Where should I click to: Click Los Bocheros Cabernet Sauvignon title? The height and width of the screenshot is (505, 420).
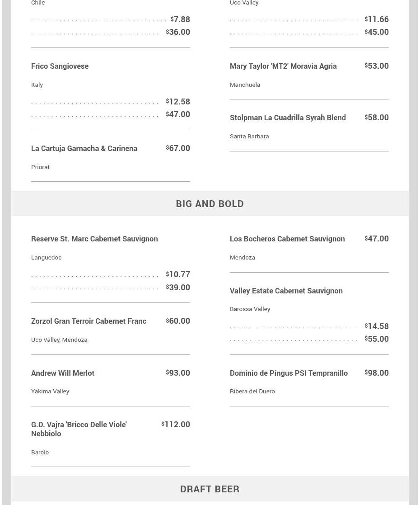pos(287,239)
